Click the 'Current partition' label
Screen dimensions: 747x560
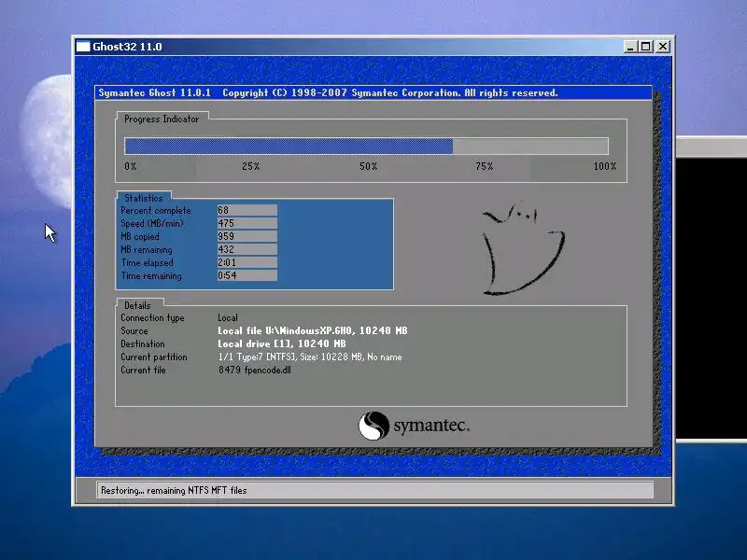coord(154,357)
